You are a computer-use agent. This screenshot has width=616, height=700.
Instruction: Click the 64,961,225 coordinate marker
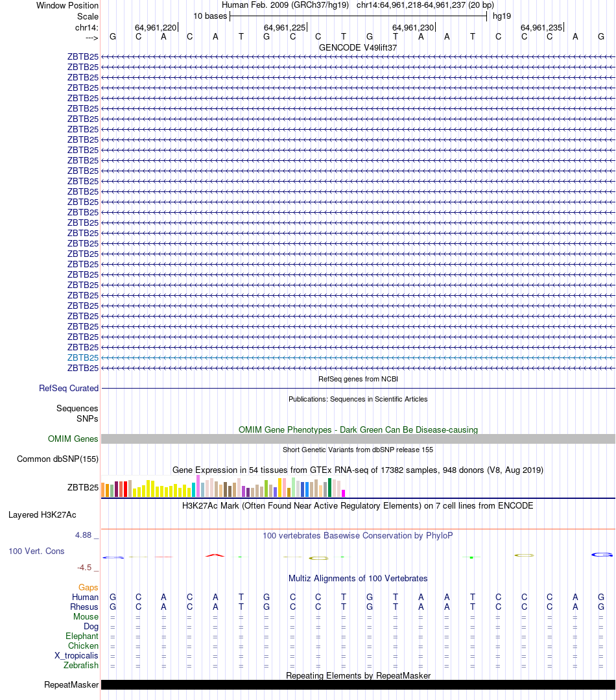tap(285, 28)
